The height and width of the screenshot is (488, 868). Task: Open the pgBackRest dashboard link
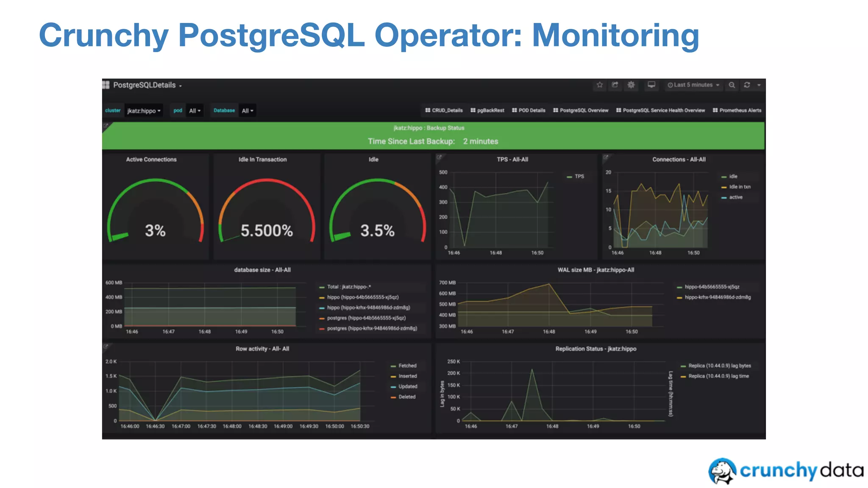487,111
